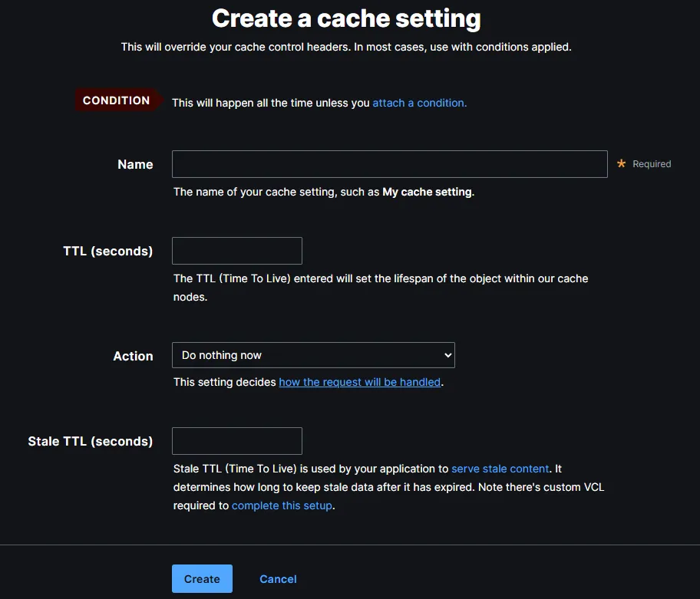Click the "Stale TTL (seconds)" label
This screenshot has height=599, width=700.
90,441
